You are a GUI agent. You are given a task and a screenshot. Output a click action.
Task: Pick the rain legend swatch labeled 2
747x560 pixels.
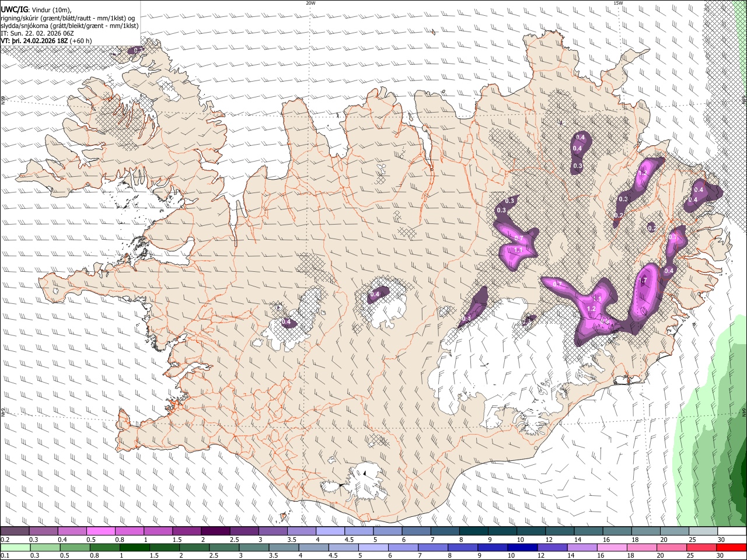point(194,548)
